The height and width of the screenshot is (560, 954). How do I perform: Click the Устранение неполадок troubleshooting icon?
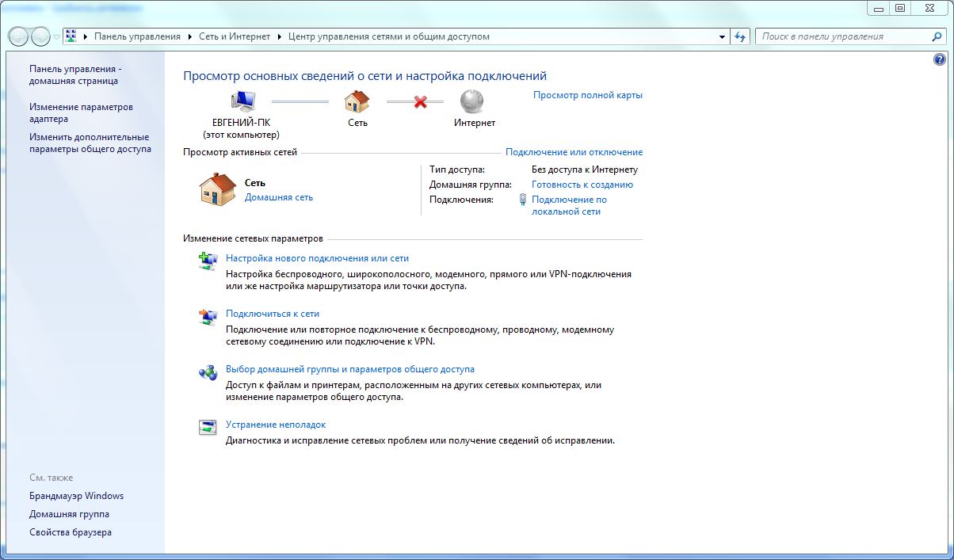click(207, 428)
